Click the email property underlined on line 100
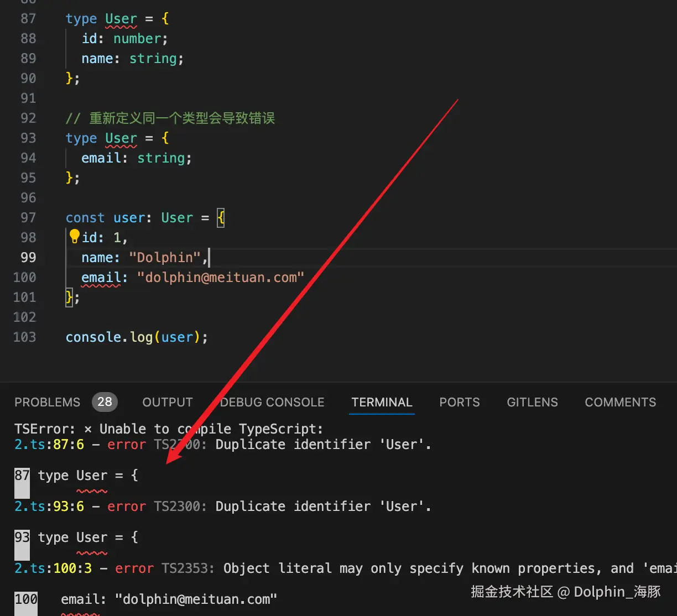 pos(101,278)
